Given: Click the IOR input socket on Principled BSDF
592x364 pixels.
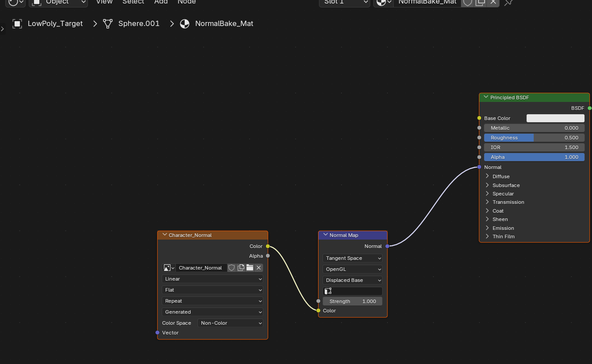Looking at the screenshot, I should tap(479, 147).
